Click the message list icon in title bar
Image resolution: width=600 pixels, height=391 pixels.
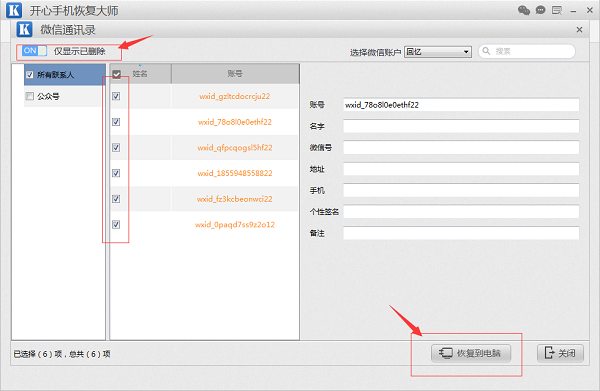tap(557, 10)
